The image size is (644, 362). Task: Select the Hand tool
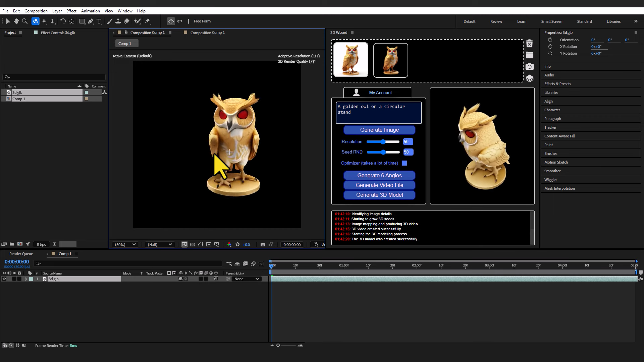tap(16, 21)
